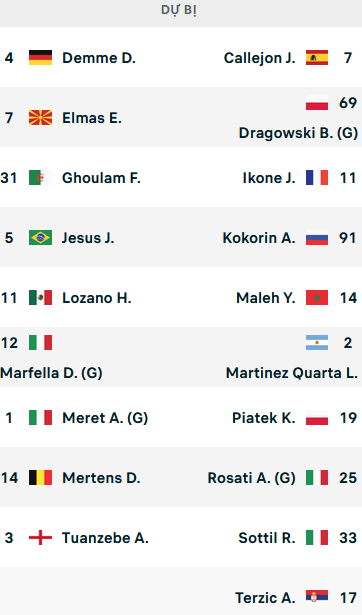Viewport: 362px width, 615px height.
Task: Select Piatek K. from substitutes
Action: point(264,418)
